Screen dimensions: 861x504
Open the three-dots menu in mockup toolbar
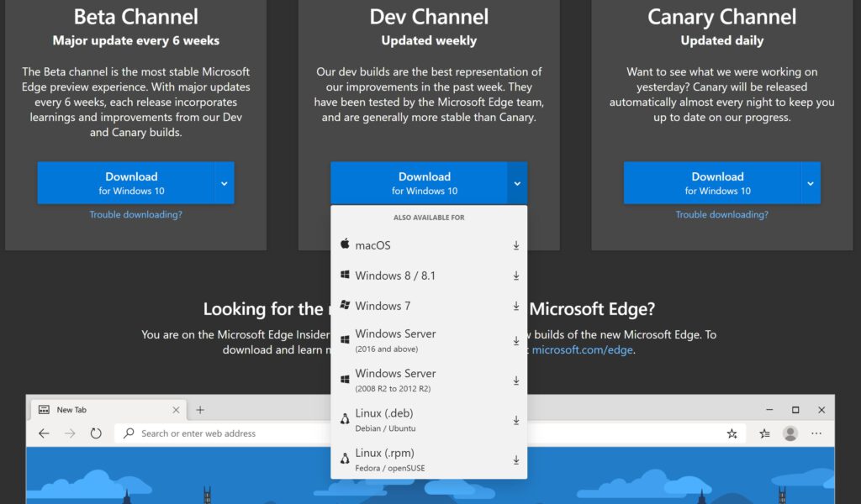[x=816, y=433]
